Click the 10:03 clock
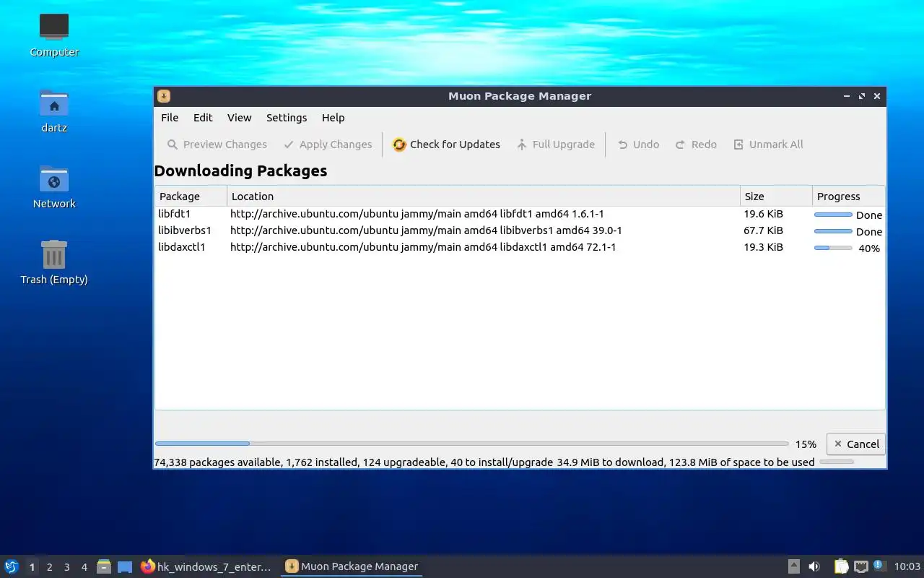This screenshot has height=578, width=924. (x=907, y=567)
